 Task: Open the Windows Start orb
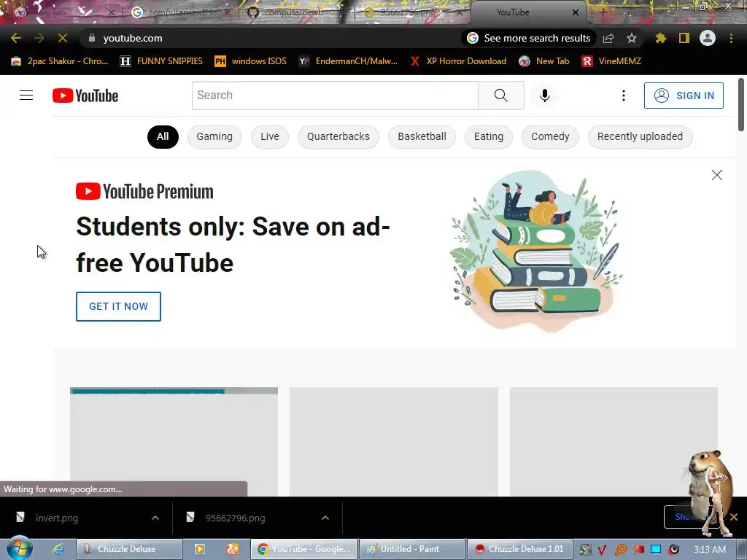click(19, 548)
